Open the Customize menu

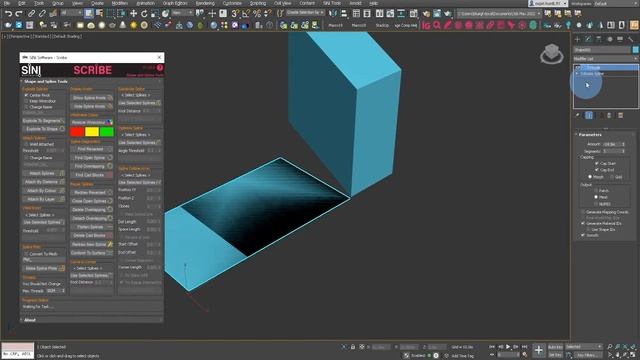click(x=232, y=3)
